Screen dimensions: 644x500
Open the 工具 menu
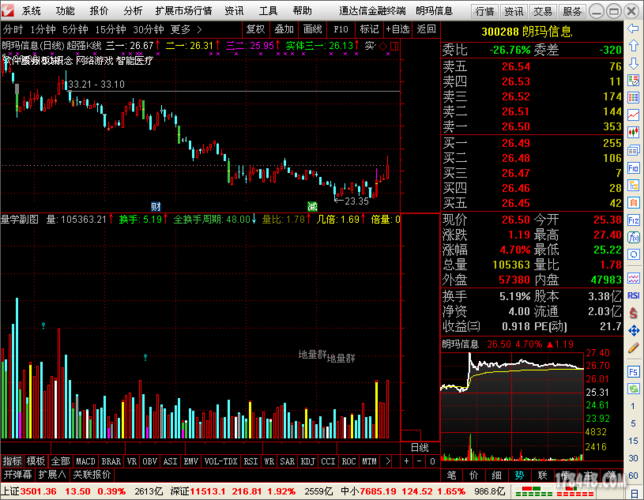coord(268,11)
